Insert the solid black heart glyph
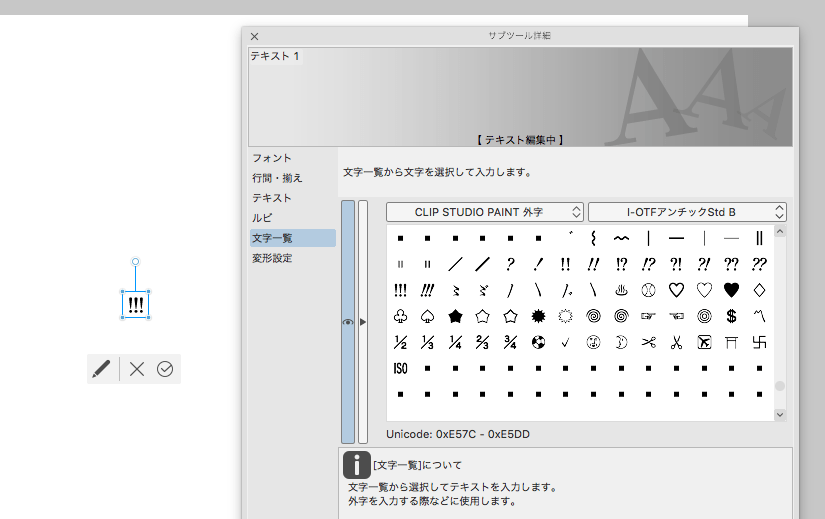825x519 pixels. point(731,290)
